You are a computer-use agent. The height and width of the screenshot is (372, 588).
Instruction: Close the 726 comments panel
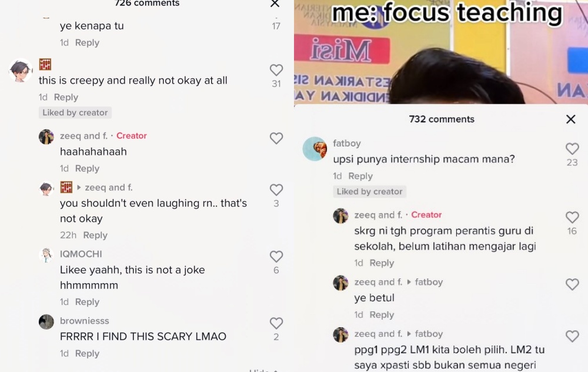(x=275, y=4)
